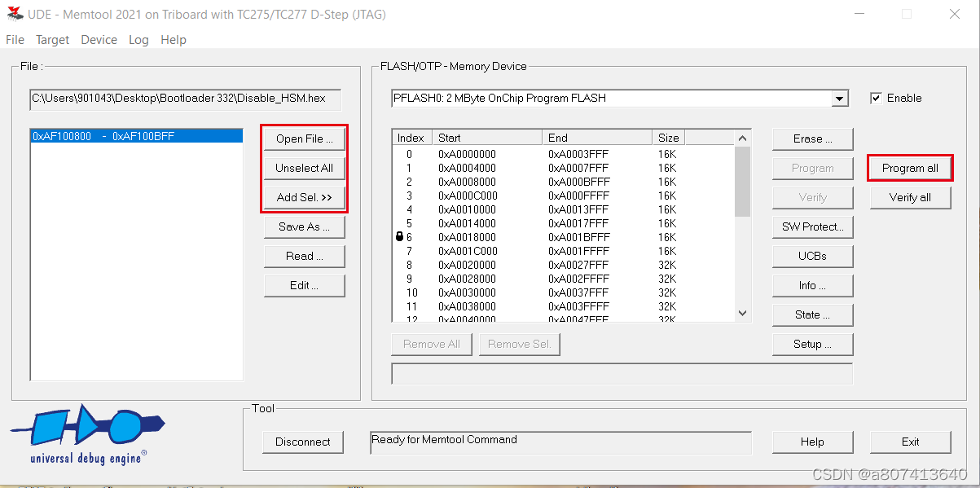Click the Open File button
The image size is (980, 488).
click(305, 139)
